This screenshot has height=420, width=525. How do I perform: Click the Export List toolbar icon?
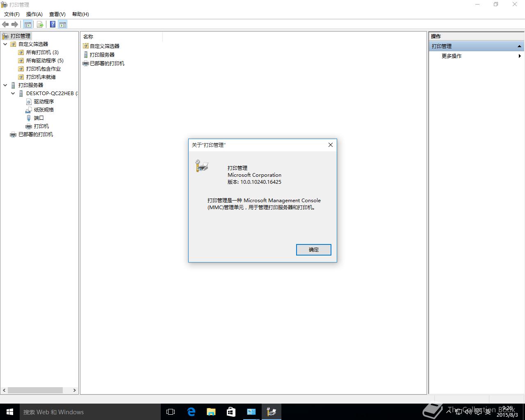[x=40, y=25]
